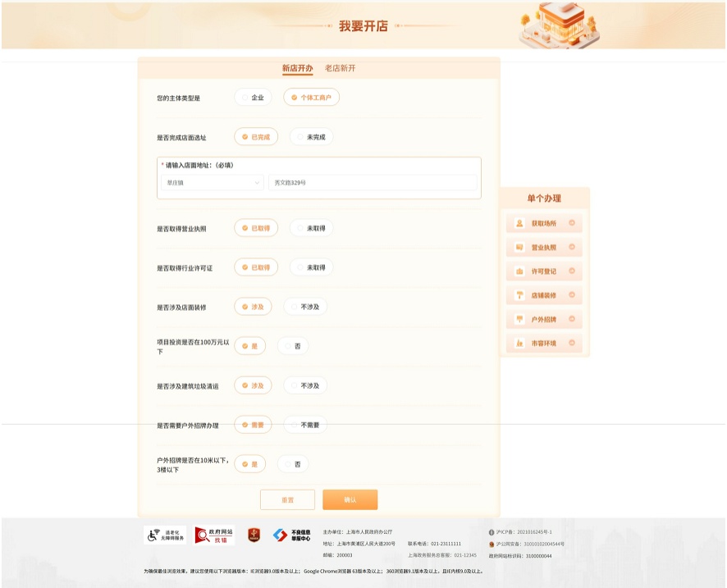The width and height of the screenshot is (727, 588).
Task: Click the 主办单位 上海市人民政府办公厅 text
Action: tap(358, 532)
